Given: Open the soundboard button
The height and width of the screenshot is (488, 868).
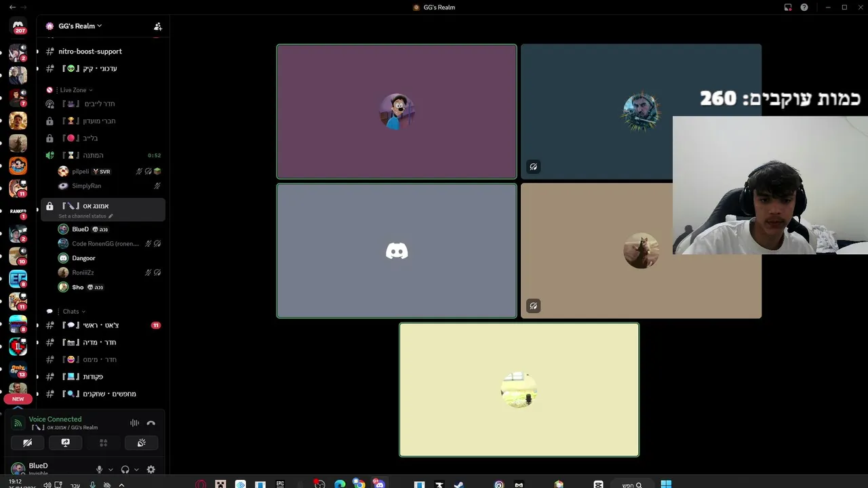Looking at the screenshot, I should point(141,443).
